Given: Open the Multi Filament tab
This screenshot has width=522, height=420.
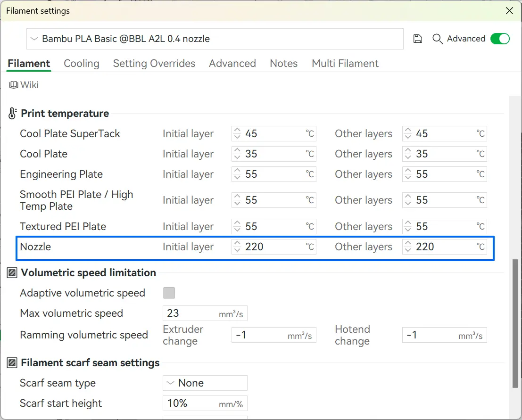Looking at the screenshot, I should [x=345, y=63].
